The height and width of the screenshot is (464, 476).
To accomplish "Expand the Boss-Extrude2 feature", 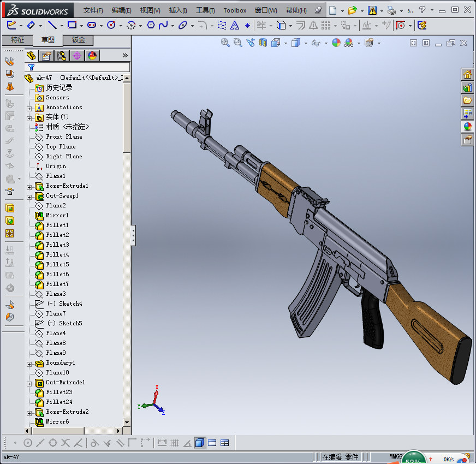I will tap(29, 413).
